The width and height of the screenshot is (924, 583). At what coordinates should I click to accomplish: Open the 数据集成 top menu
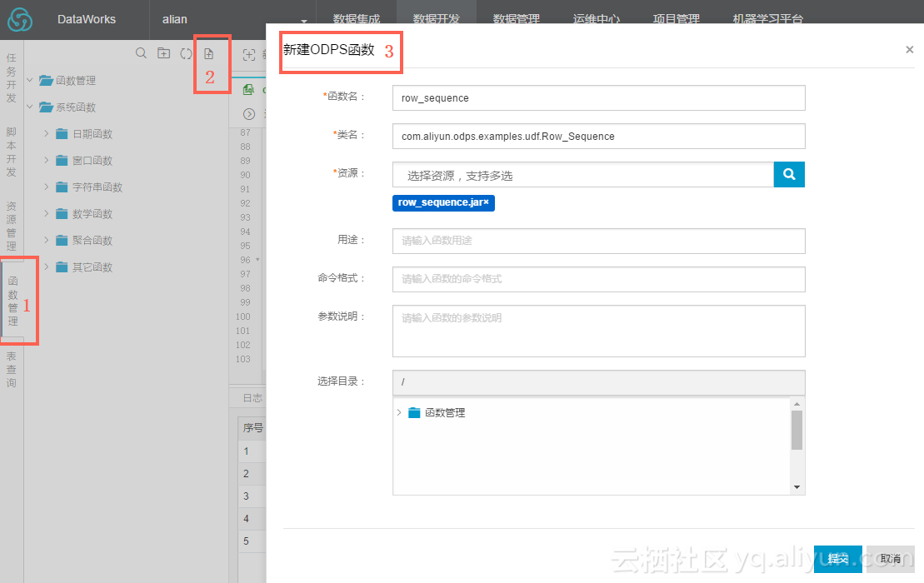[357, 19]
